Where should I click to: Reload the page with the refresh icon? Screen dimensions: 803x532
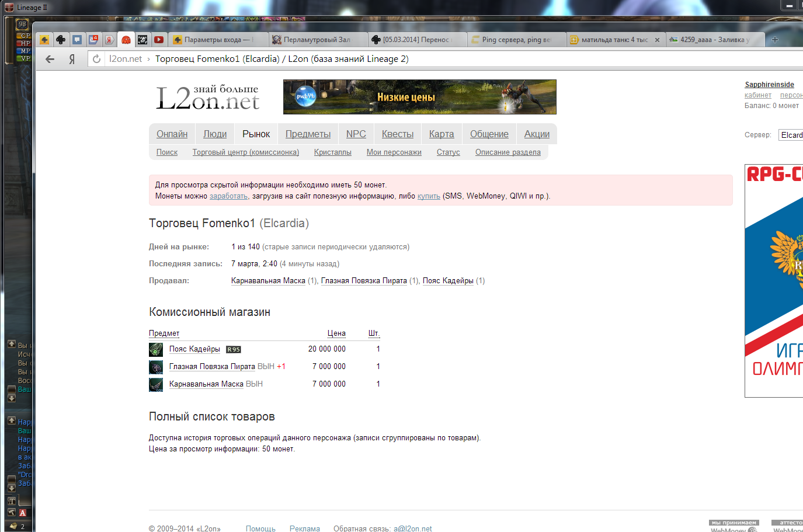(x=96, y=59)
